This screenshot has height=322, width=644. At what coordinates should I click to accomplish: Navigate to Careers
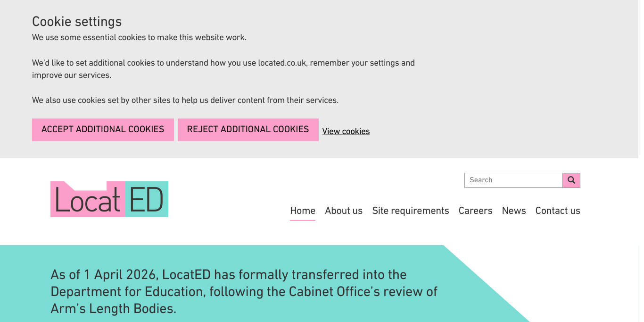(475, 211)
